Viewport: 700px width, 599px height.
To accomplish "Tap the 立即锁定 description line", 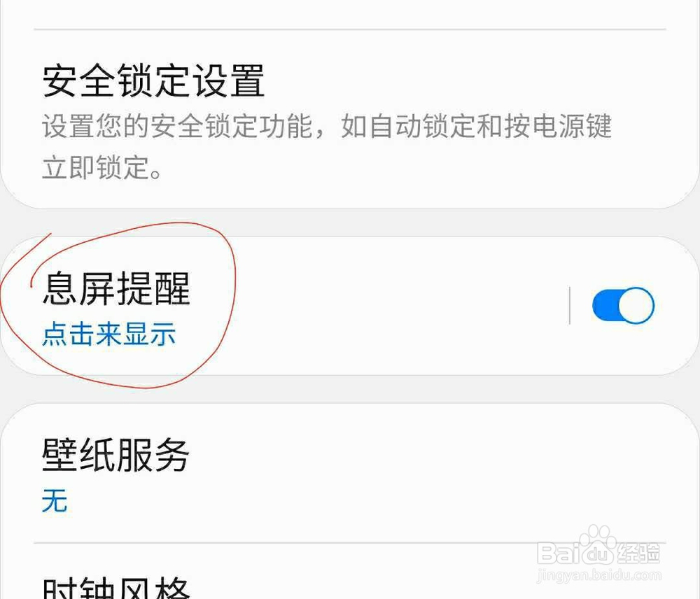I will (x=101, y=168).
